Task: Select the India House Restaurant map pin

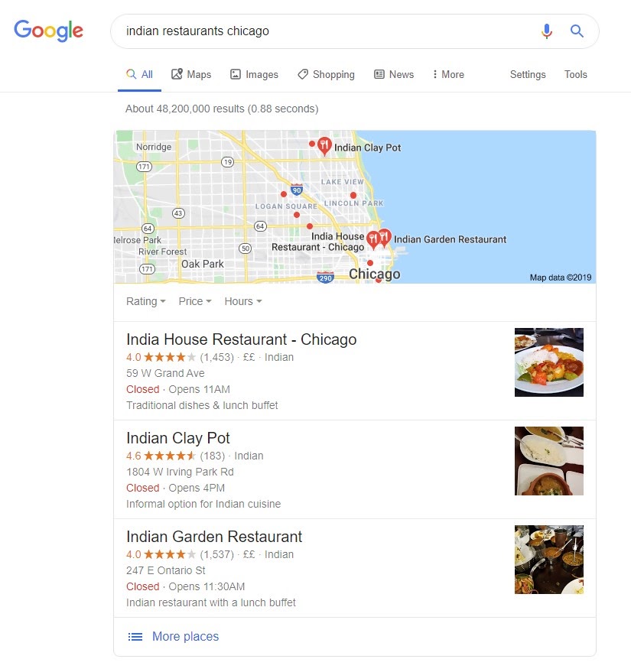Action: (373, 240)
